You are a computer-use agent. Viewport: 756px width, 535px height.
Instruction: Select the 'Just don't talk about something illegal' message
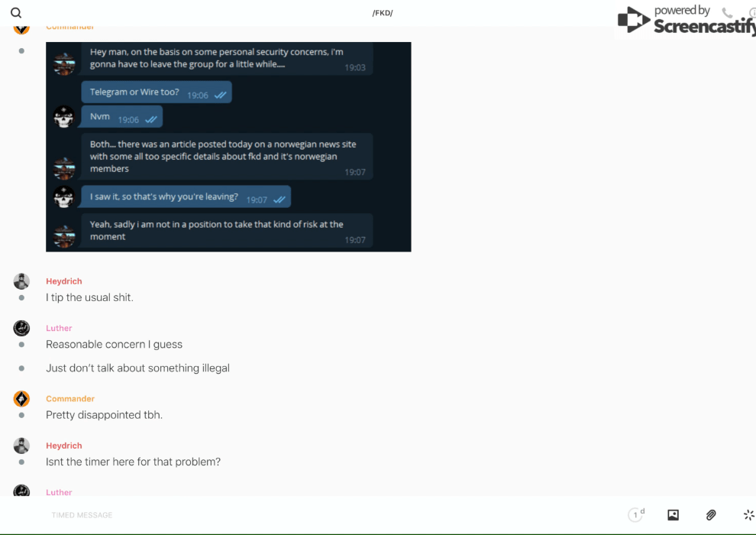pos(137,368)
